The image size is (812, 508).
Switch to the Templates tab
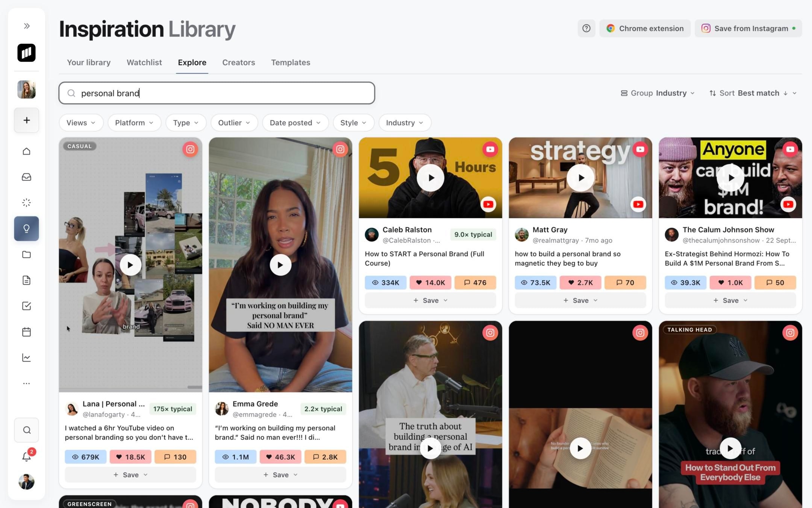(291, 62)
